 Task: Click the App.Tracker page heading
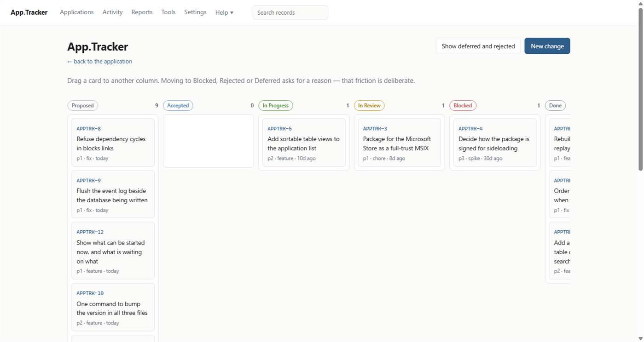(98, 46)
